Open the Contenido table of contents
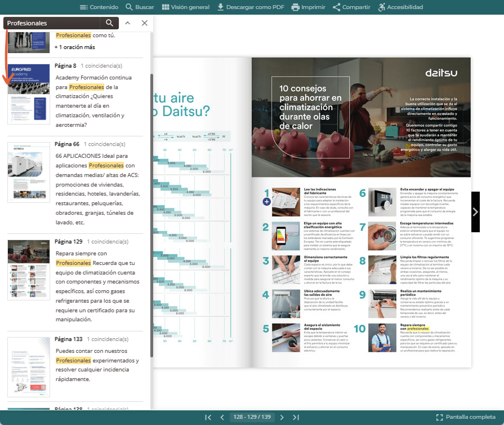The height and width of the screenshot is (425, 504). (x=99, y=7)
